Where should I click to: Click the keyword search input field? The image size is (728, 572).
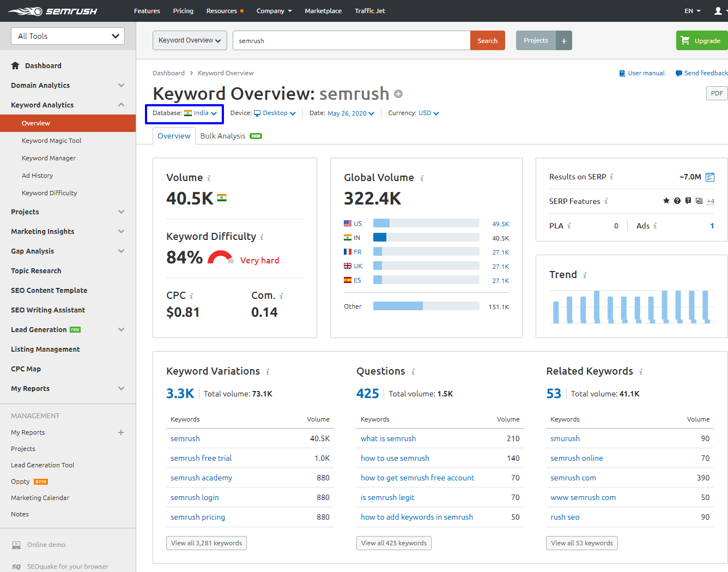point(351,40)
